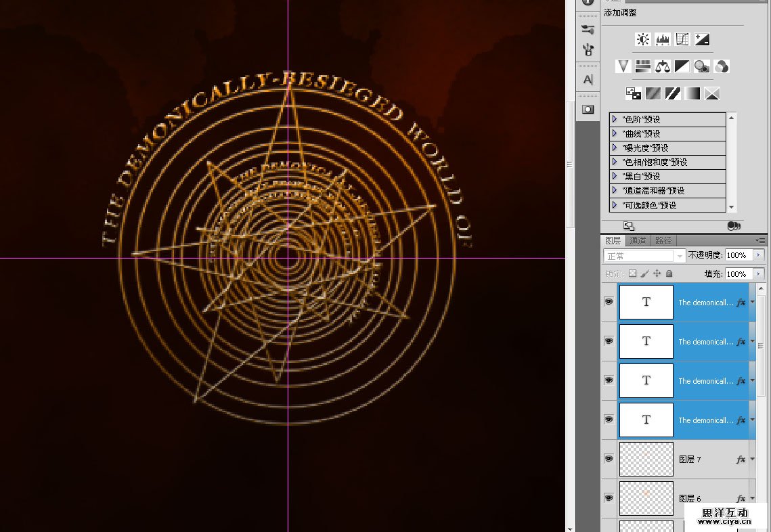Select the 图层 7 layer name
Viewport: 771px width, 532px height.
tap(690, 460)
